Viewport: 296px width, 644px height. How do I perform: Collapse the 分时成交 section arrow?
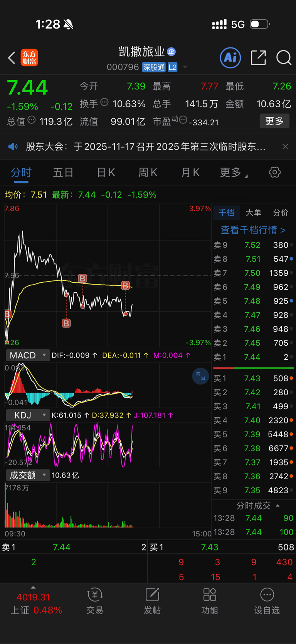coord(278,506)
